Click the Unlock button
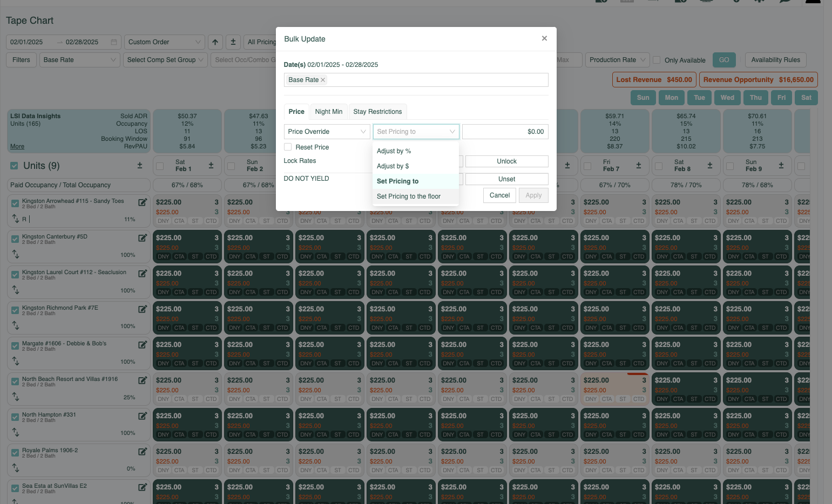This screenshot has width=832, height=504. tap(507, 161)
